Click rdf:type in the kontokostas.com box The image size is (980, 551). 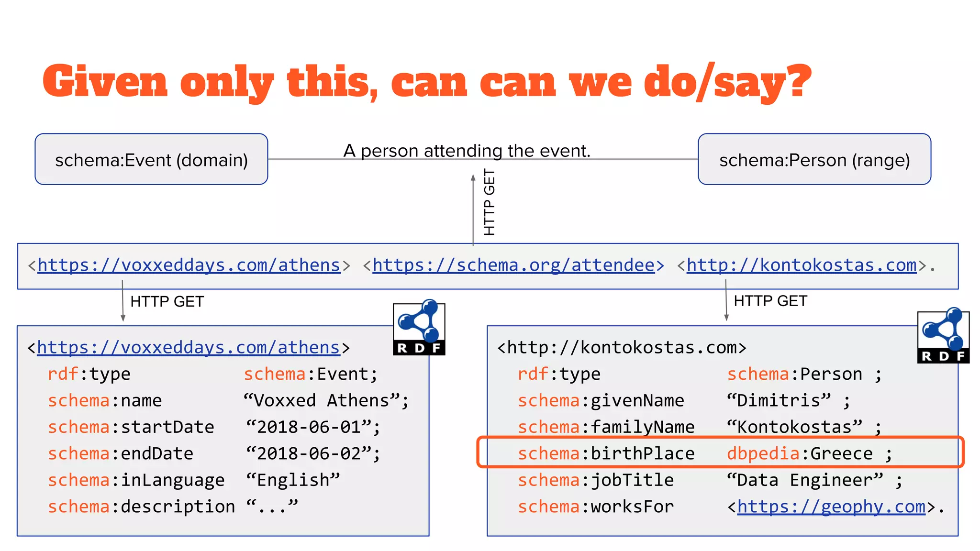click(559, 374)
